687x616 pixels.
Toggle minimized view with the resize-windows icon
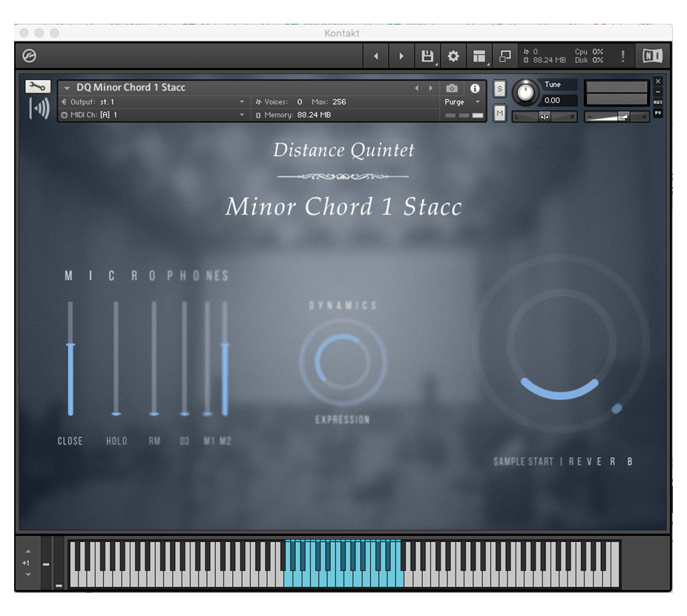504,56
